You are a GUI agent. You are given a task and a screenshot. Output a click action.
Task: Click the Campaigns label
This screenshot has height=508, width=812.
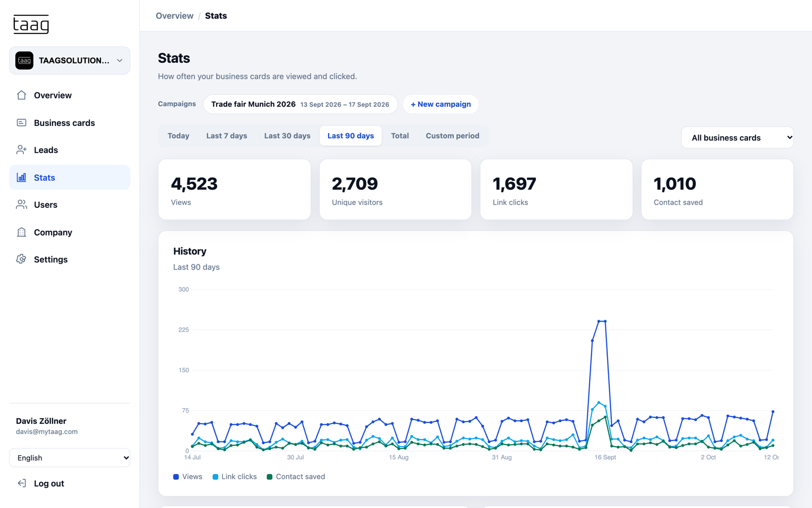[x=177, y=104]
